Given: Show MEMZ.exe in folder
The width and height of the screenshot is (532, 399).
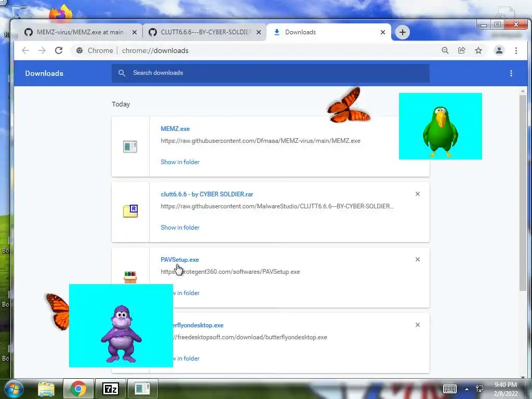Looking at the screenshot, I should [180, 162].
